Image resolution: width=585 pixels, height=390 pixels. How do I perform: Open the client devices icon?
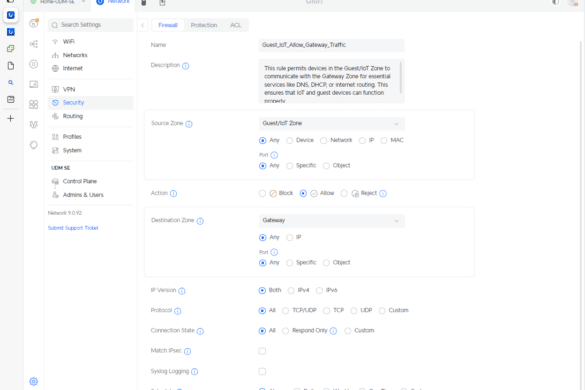(x=34, y=84)
